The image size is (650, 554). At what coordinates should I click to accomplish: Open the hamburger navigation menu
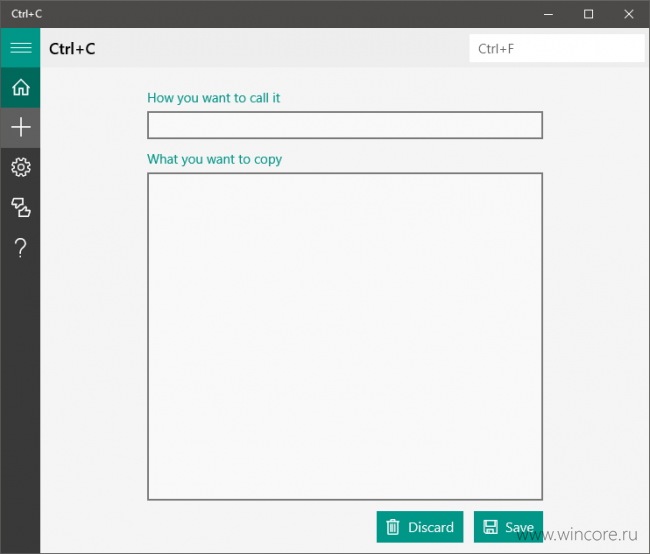(x=20, y=48)
